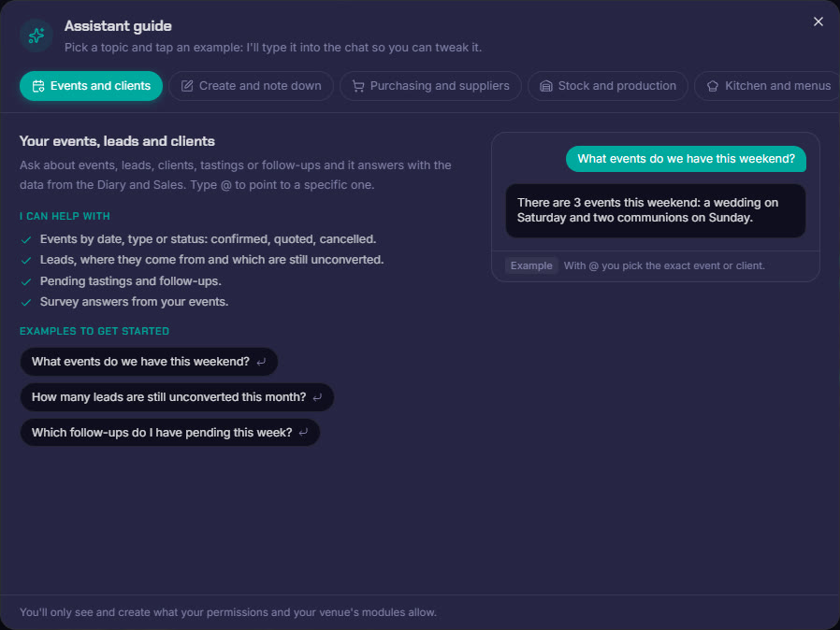Click 'Survey answers from your events.' text
Viewport: 840px width, 630px height.
134,302
